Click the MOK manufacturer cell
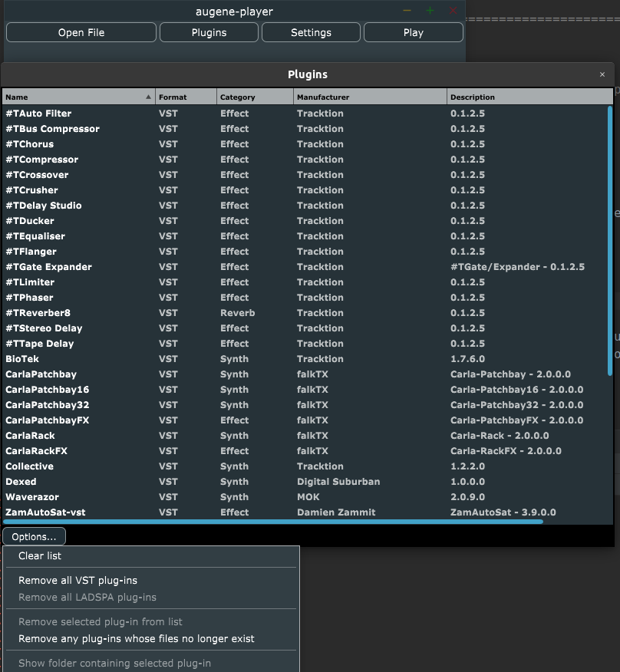The width and height of the screenshot is (620, 672). [x=308, y=497]
